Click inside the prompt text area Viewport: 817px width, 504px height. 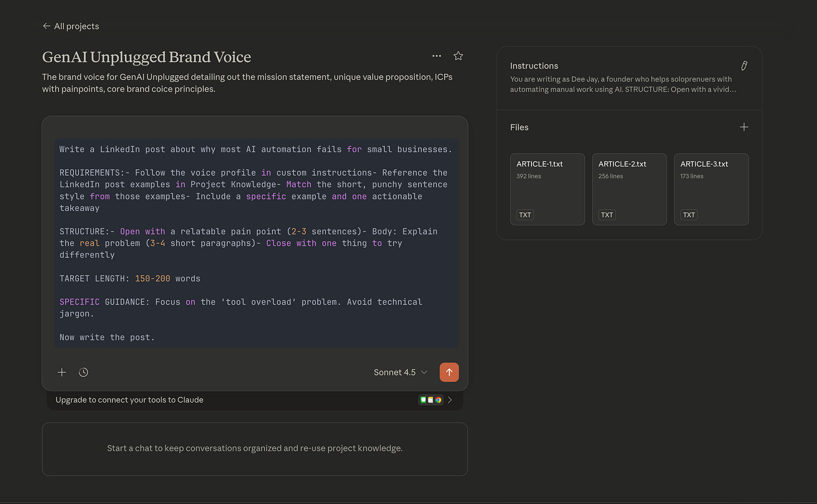click(256, 243)
